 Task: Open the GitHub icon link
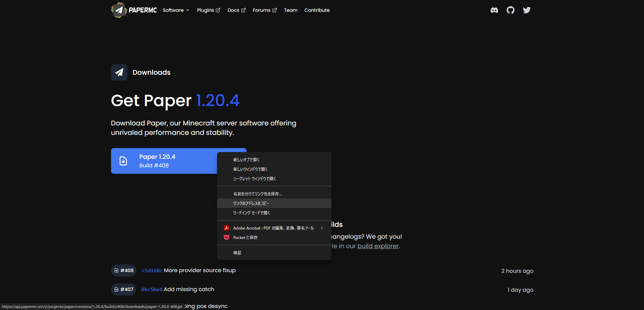click(511, 10)
